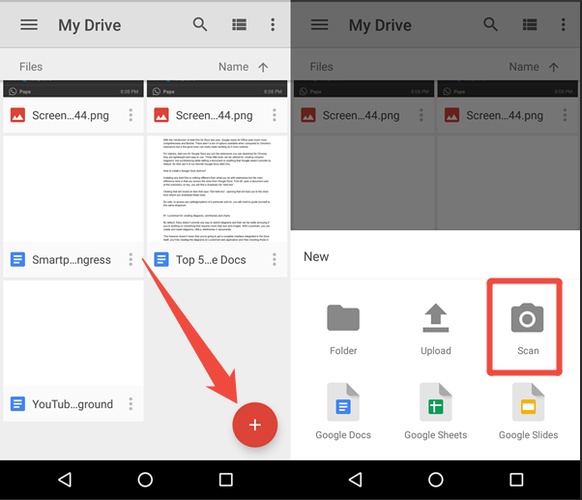Tap recent apps button on left screen
Viewport: 582px width, 500px height.
226,479
